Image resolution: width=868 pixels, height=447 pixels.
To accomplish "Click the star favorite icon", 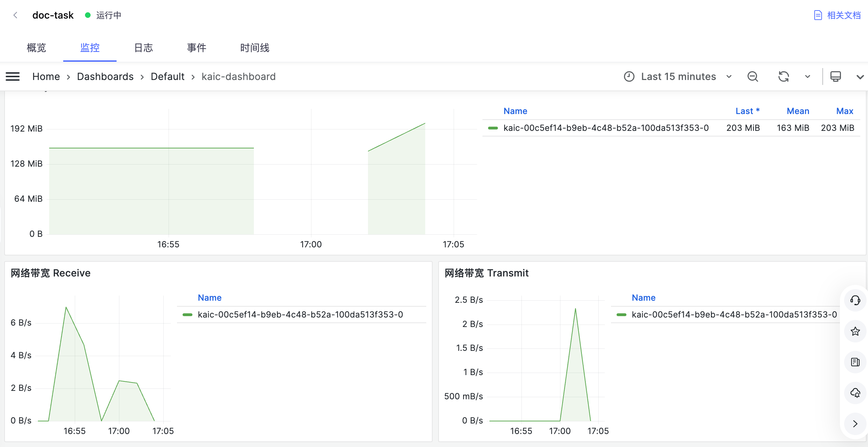I will click(x=855, y=331).
